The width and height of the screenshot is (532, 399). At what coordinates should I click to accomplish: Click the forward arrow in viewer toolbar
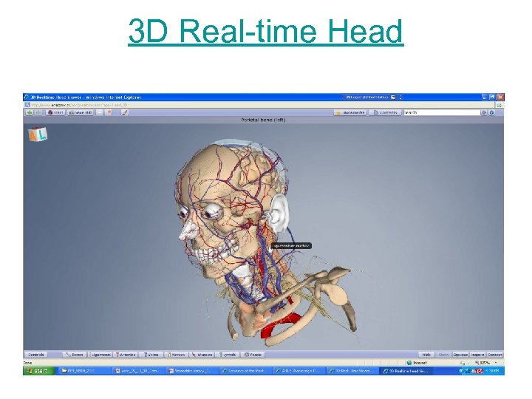click(38, 112)
